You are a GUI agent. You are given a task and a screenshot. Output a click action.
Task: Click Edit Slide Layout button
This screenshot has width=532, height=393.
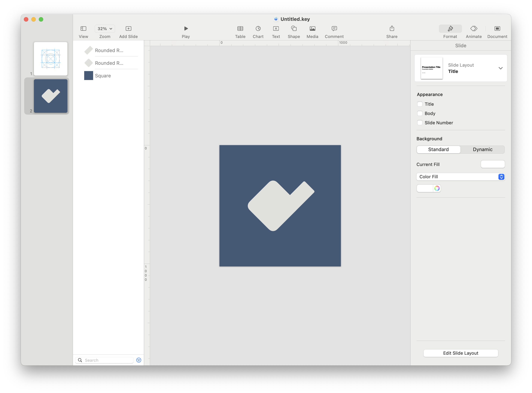coord(460,353)
